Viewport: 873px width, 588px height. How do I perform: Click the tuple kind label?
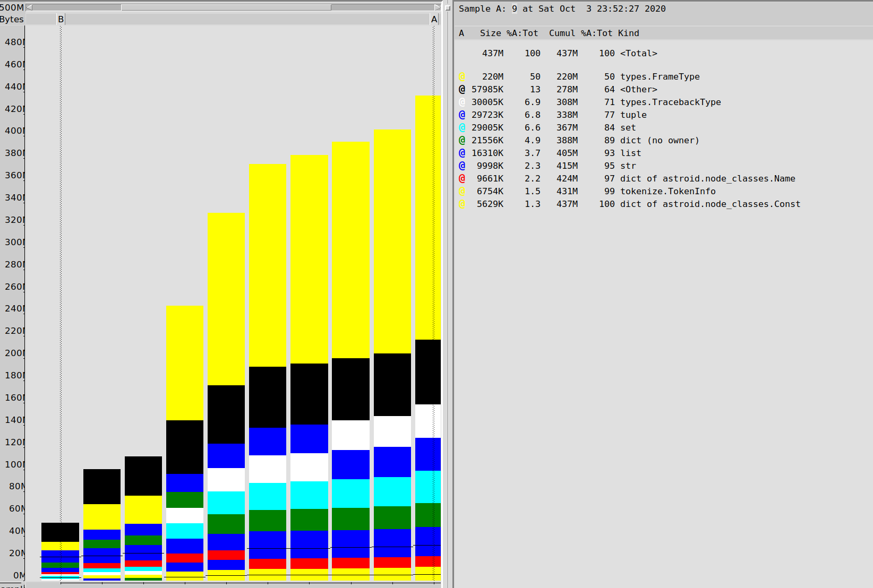634,115
